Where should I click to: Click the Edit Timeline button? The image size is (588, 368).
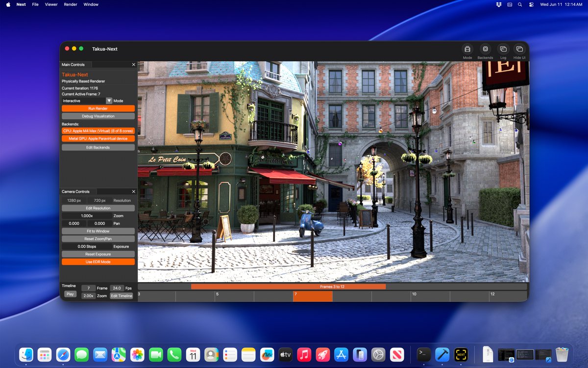pos(122,296)
